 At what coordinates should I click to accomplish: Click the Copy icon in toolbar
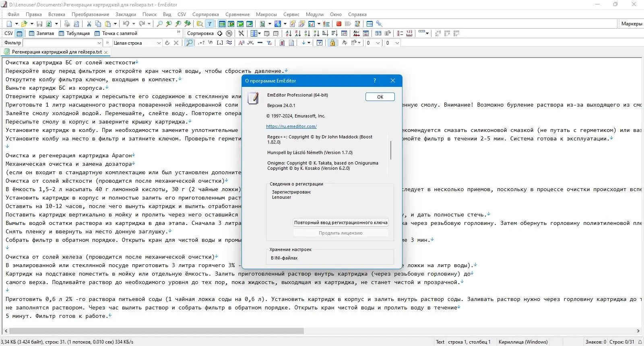tap(98, 24)
